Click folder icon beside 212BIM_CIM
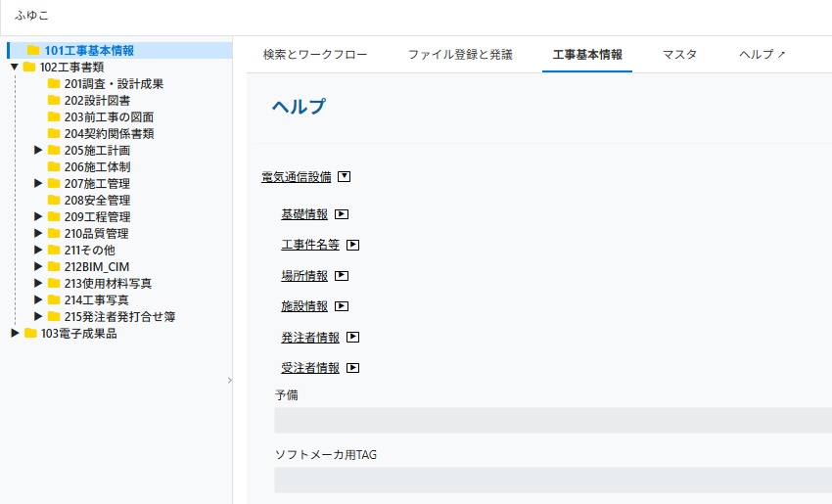The width and height of the screenshot is (832, 504). pyautogui.click(x=55, y=267)
